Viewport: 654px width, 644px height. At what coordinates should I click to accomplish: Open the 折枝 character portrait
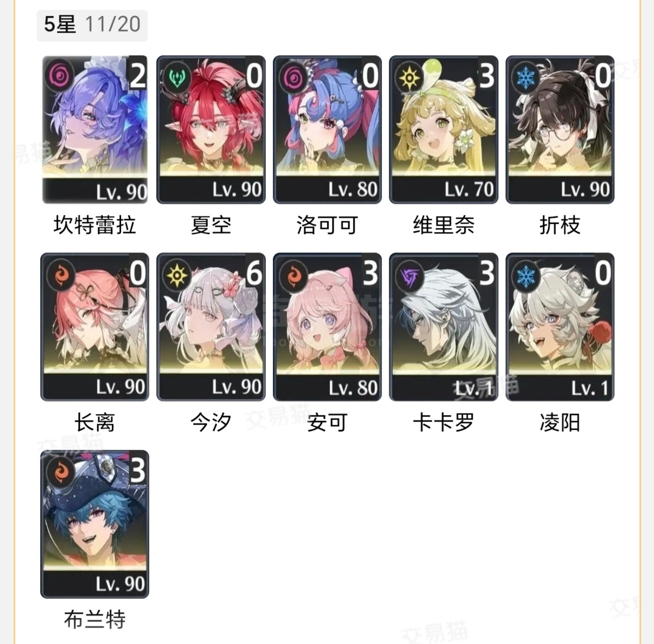pyautogui.click(x=560, y=130)
